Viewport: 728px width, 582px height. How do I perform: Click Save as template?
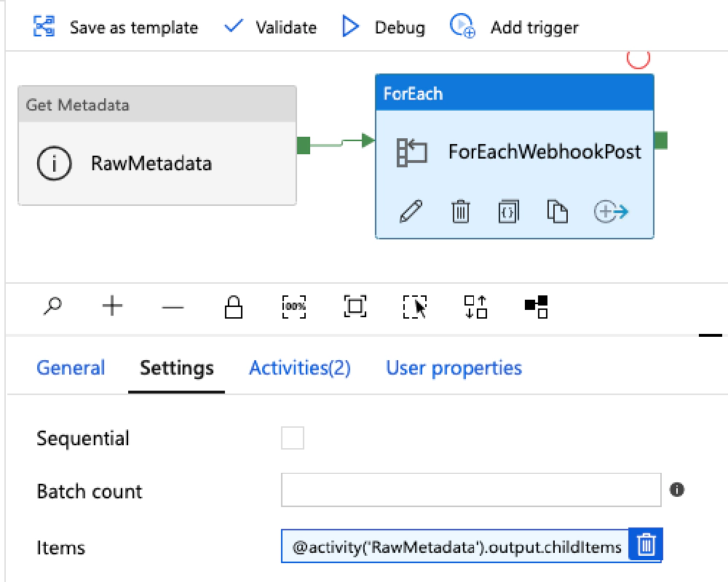tap(133, 27)
